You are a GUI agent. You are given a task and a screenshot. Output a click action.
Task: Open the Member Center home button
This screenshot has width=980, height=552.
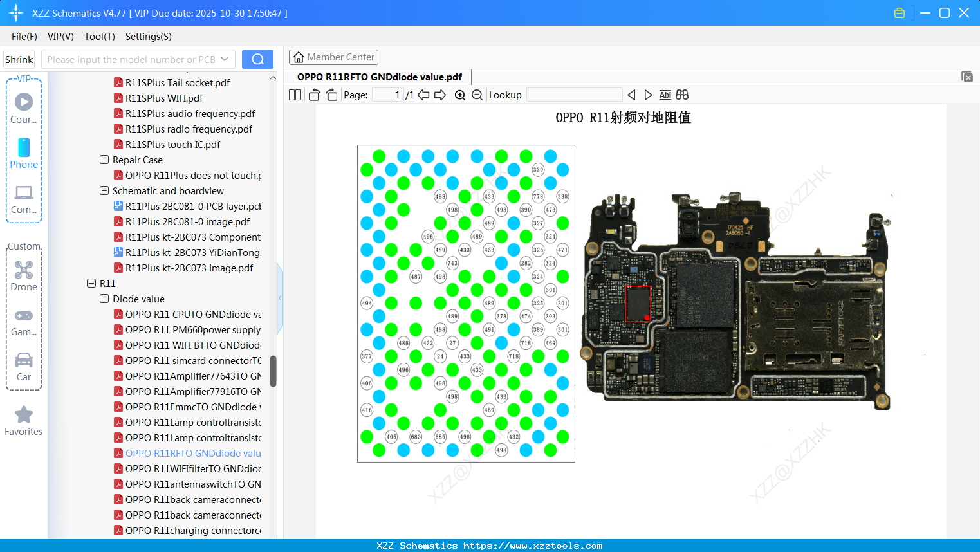(333, 57)
